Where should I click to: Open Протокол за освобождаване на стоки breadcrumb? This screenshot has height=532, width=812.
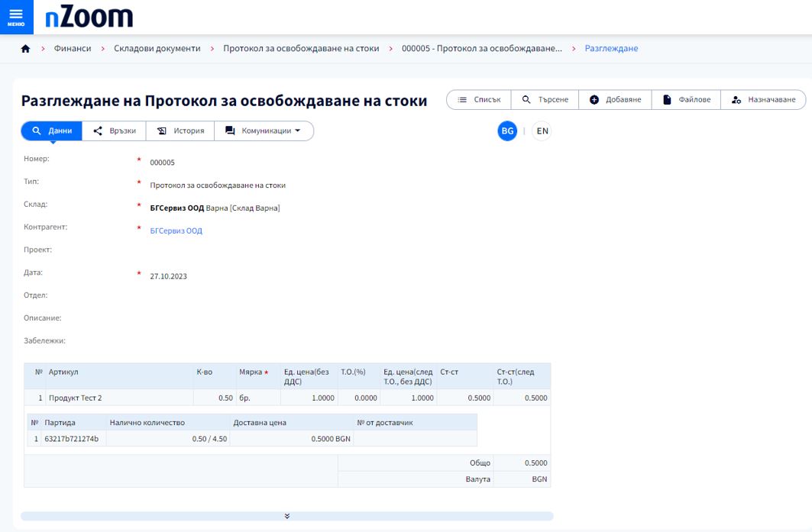[301, 48]
